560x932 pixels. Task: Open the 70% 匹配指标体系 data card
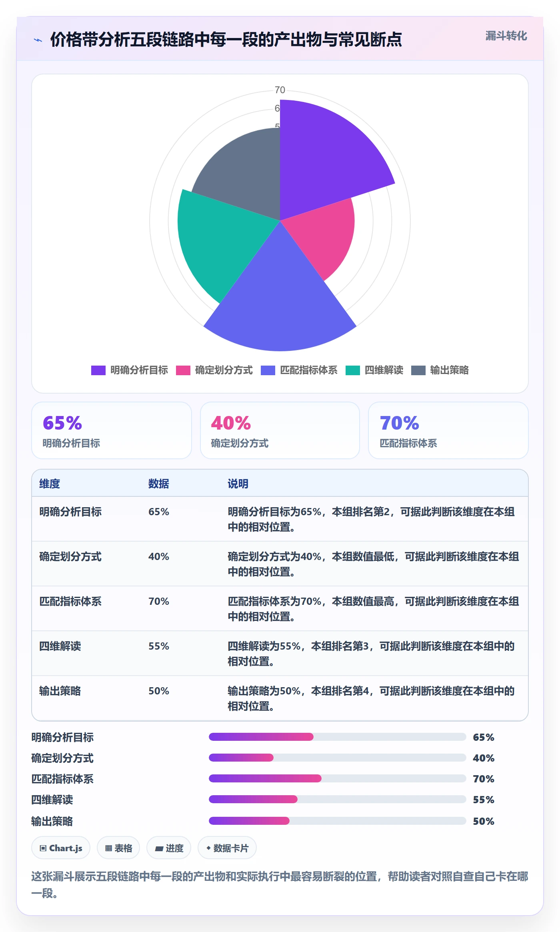448,430
